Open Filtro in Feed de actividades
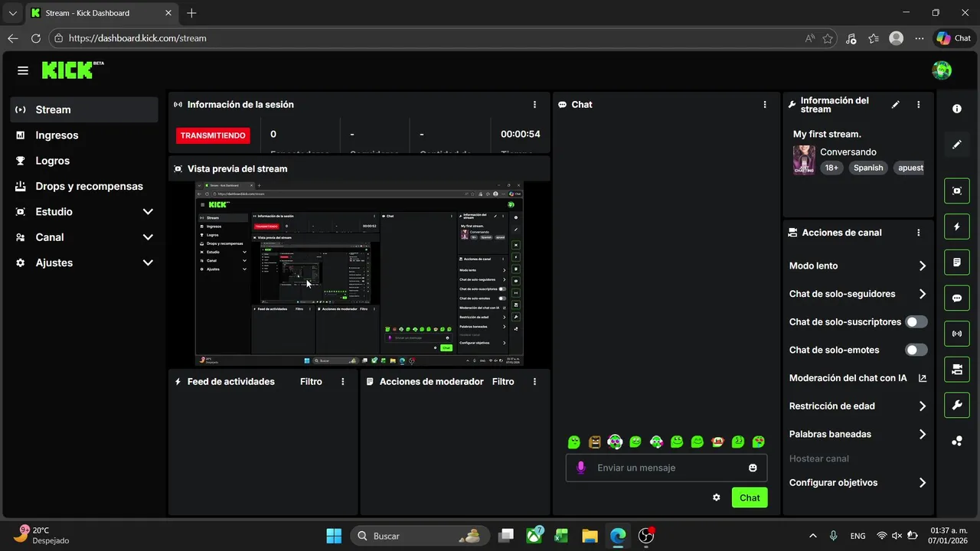Viewport: 980px width, 551px height. (x=311, y=381)
